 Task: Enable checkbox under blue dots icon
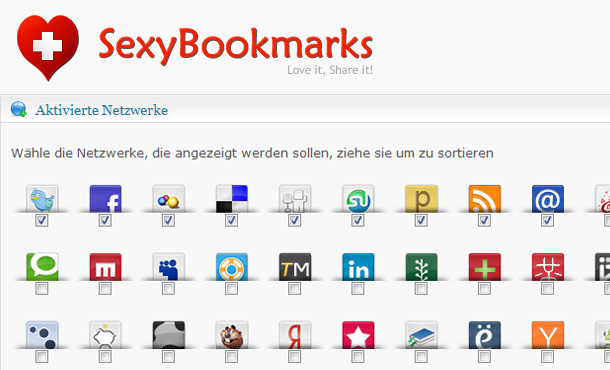coord(42,357)
